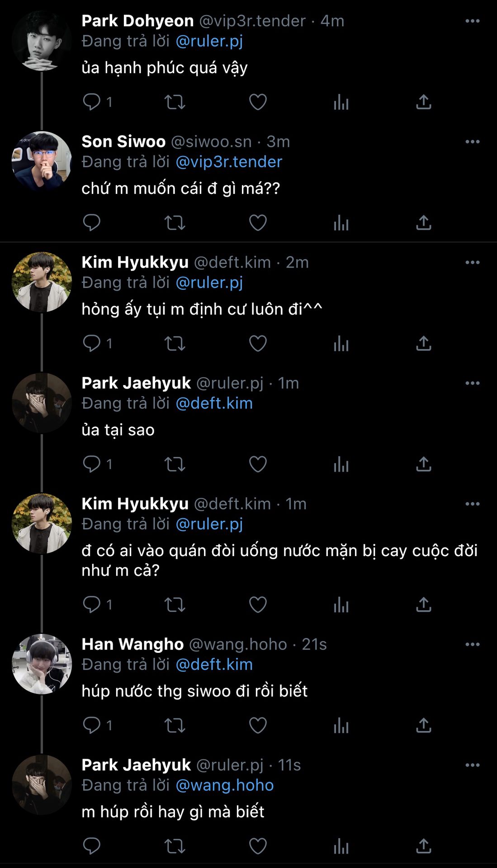Screen dimensions: 497x868
Task: Open @wang.hoho mention link
Action: point(224,785)
